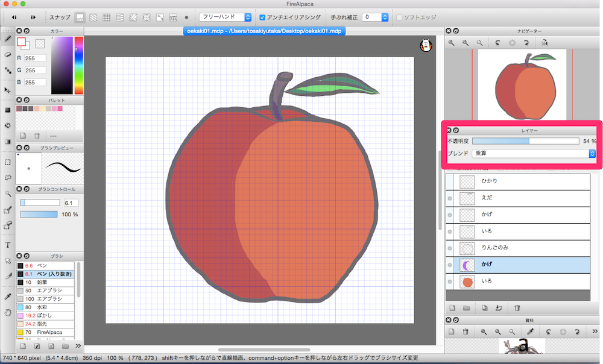
Task: Close the ブラシ panel
Action: point(19,256)
